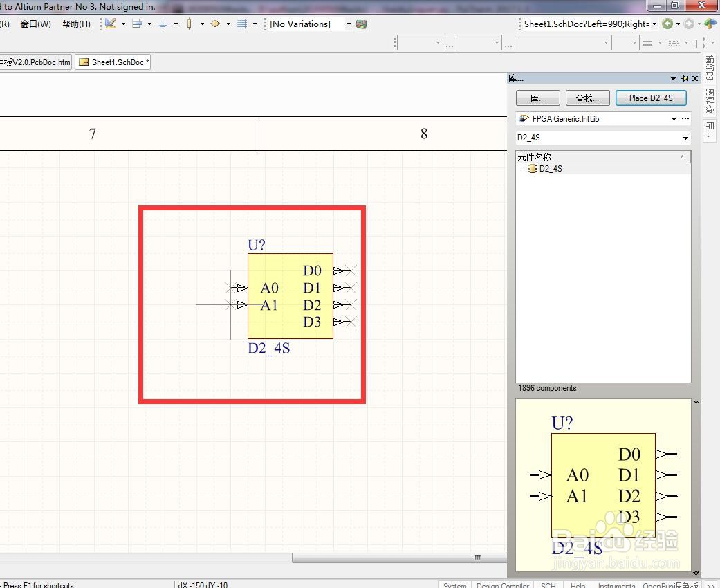The image size is (720, 588).
Task: Click the window restore button in title bar
Action: tap(675, 5)
